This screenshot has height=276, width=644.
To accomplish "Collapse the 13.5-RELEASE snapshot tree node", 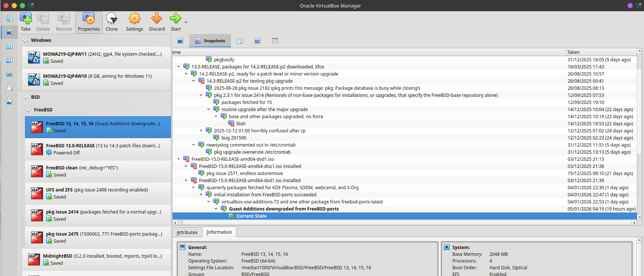I will 178,67.
